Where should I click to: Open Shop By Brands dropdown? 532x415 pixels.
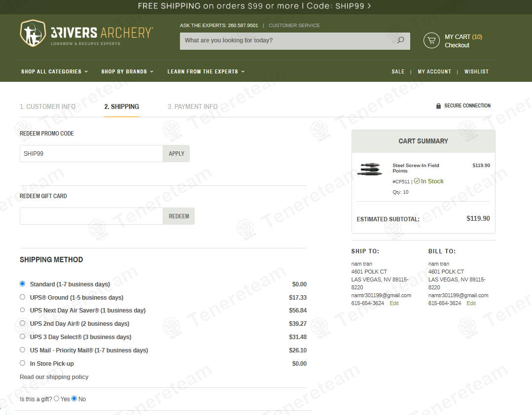click(x=127, y=71)
